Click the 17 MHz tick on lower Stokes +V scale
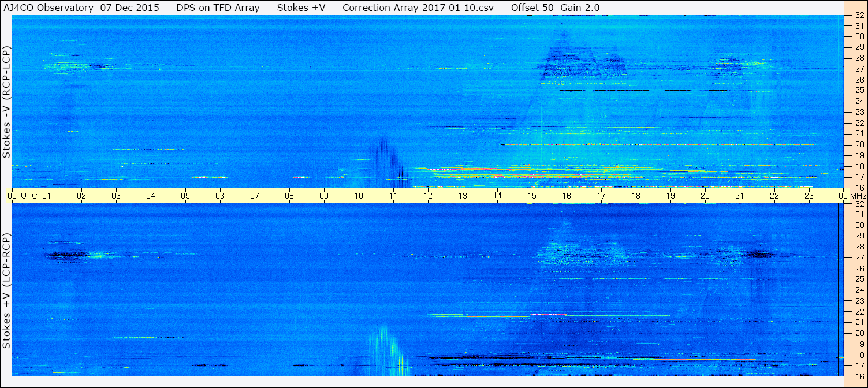 pos(859,365)
